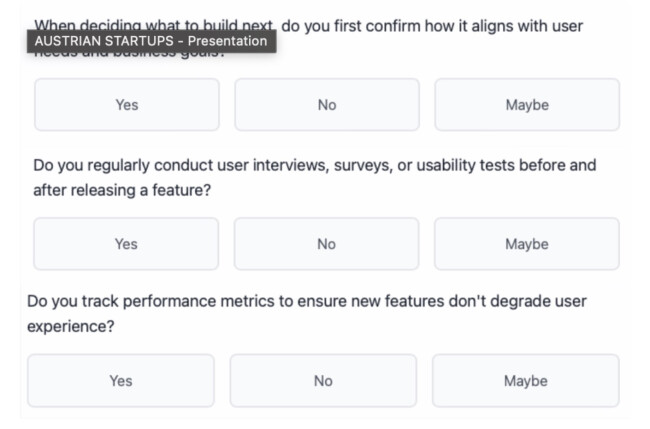Select Yes for tracking performance metrics
The height and width of the screenshot is (429, 650).
(x=120, y=381)
